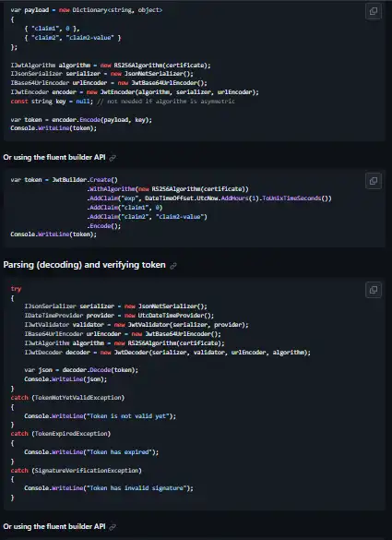This screenshot has height=540, width=392.
Task: Click the '{ "claim2", "claim2-value" }' entry
Action: 73,38
